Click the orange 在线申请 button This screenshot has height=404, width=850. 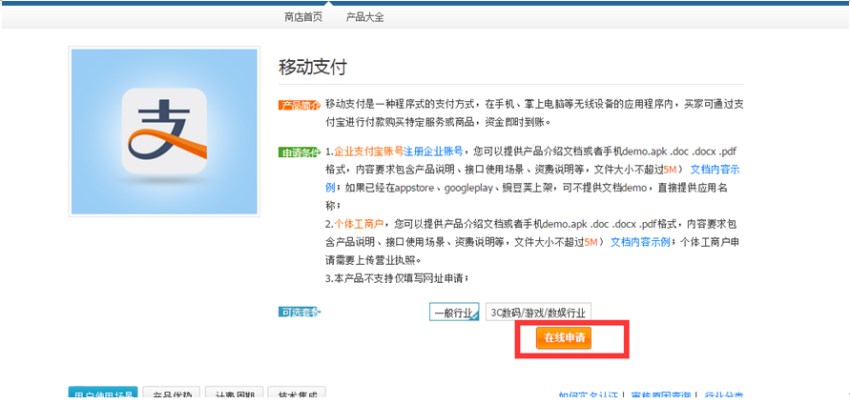point(564,338)
